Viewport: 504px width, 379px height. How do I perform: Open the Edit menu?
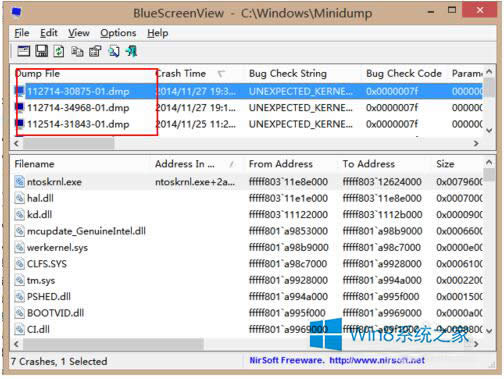click(49, 33)
